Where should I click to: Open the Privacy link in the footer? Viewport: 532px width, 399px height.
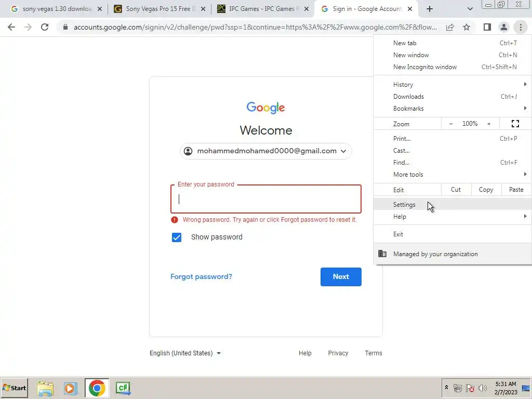(338, 353)
